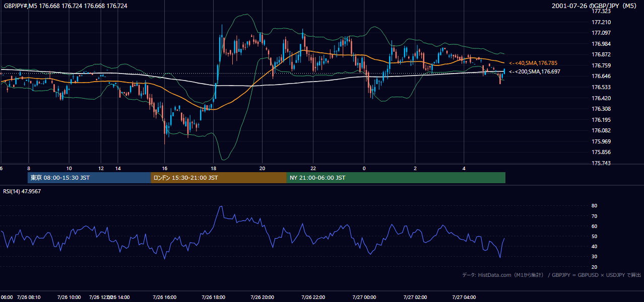The height and width of the screenshot is (302, 644).
Task: Click the 7/26 20:00 time axis label
Action: coord(262,297)
